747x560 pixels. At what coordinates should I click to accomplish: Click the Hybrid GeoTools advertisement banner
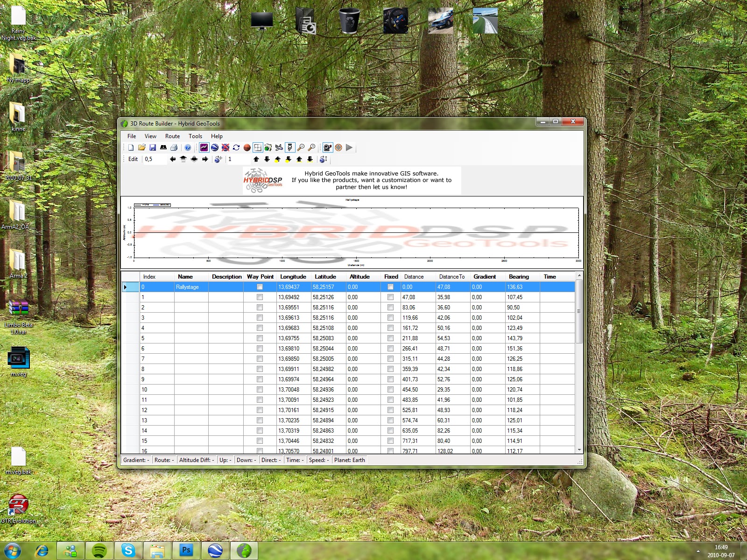tap(352, 180)
